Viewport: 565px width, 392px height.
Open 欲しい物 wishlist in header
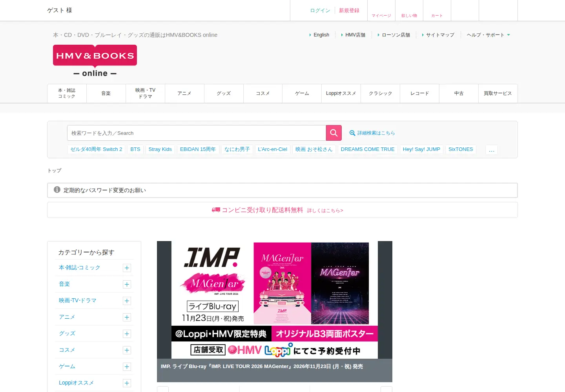pyautogui.click(x=409, y=11)
